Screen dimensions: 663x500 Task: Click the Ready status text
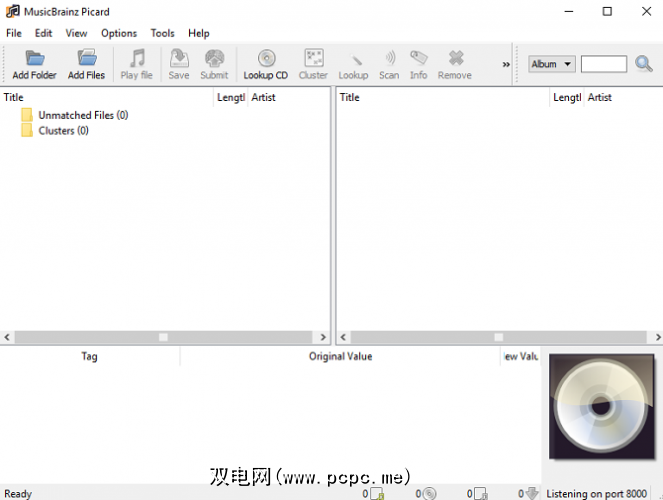[x=18, y=493]
